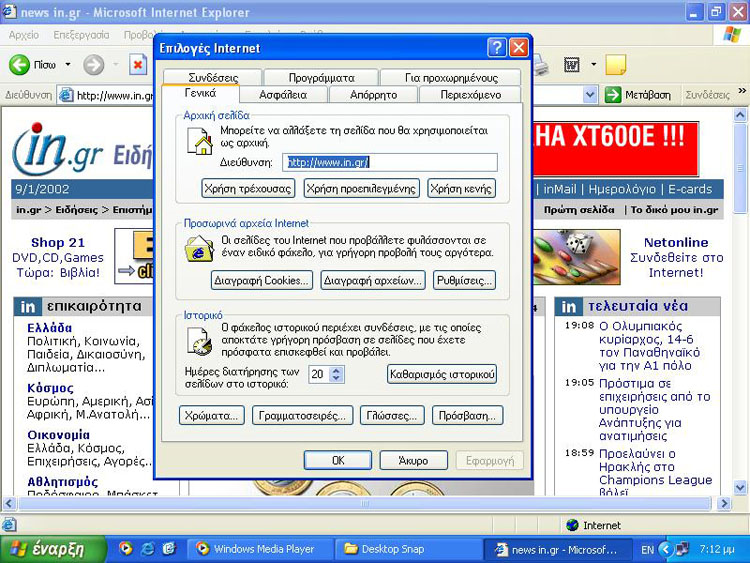Increase history days spinner up arrow
This screenshot has height=563, width=750.
(337, 370)
